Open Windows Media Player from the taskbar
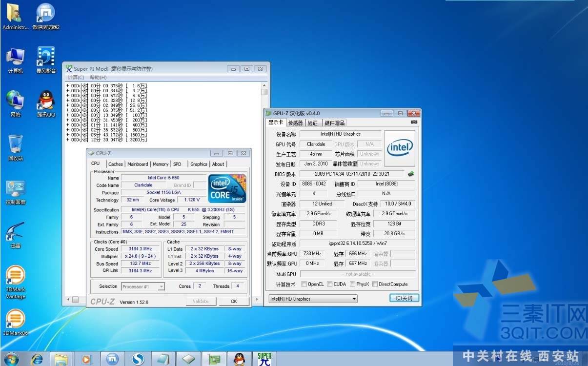This screenshot has width=588, height=366. (x=86, y=360)
